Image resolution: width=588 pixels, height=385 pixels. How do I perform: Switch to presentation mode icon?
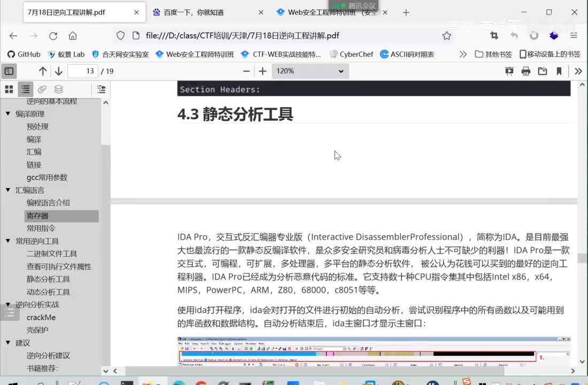click(x=509, y=71)
